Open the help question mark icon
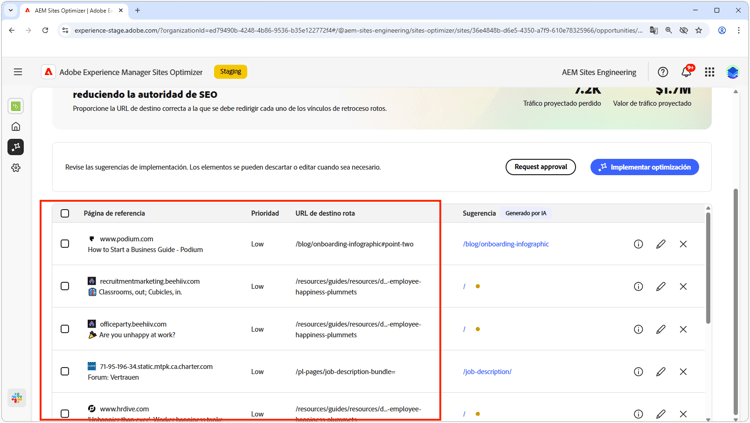Viewport: 750px width, 423px height. pos(662,72)
